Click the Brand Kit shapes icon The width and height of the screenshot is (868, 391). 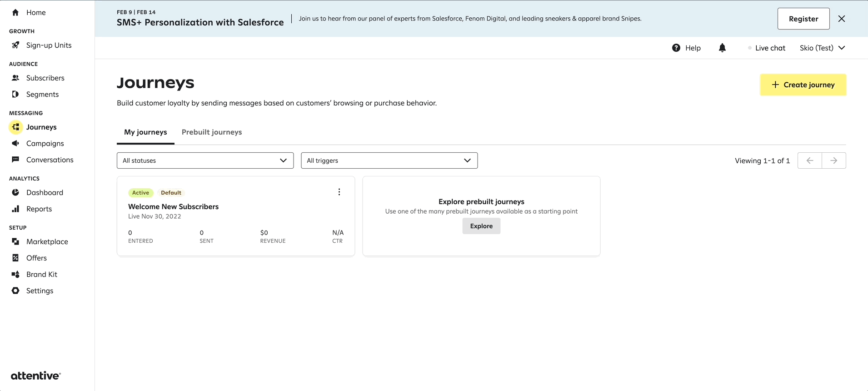coord(15,274)
